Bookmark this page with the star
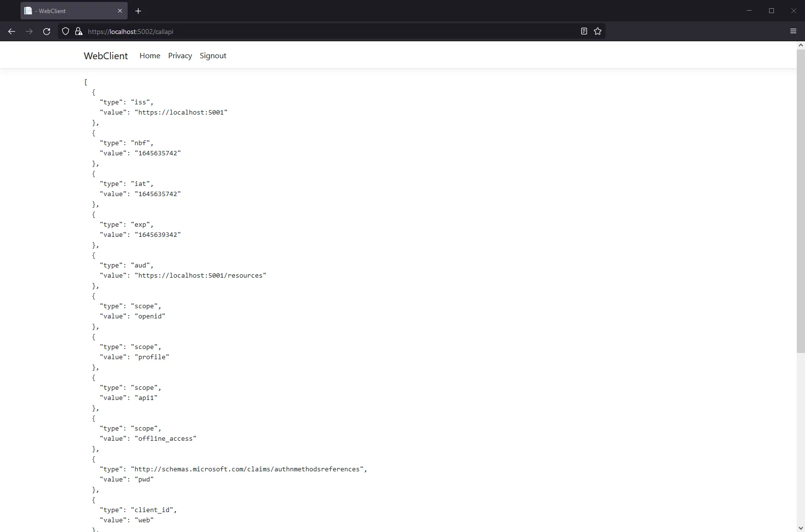The height and width of the screenshot is (532, 805). (597, 31)
